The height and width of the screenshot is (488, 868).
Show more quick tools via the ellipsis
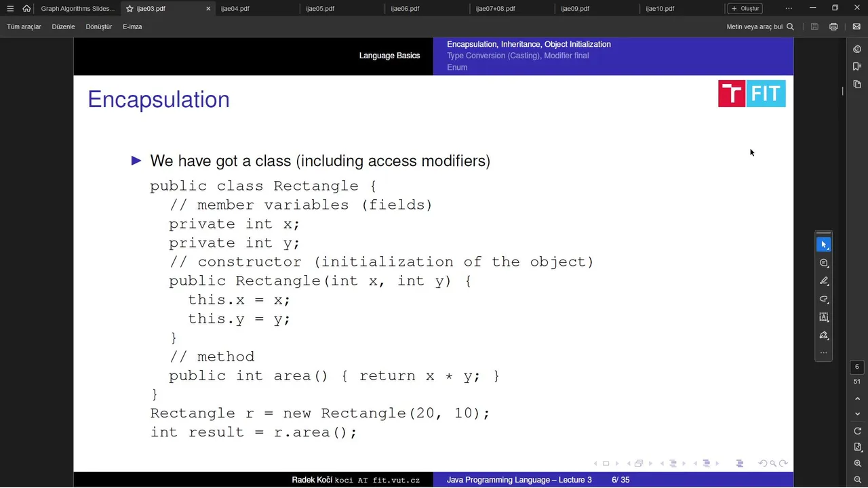(824, 352)
